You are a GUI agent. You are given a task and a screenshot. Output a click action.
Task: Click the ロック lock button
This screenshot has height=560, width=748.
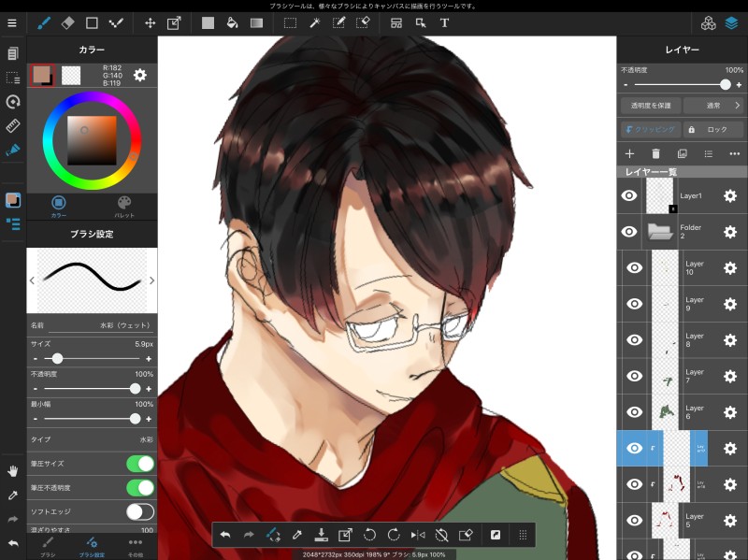713,129
